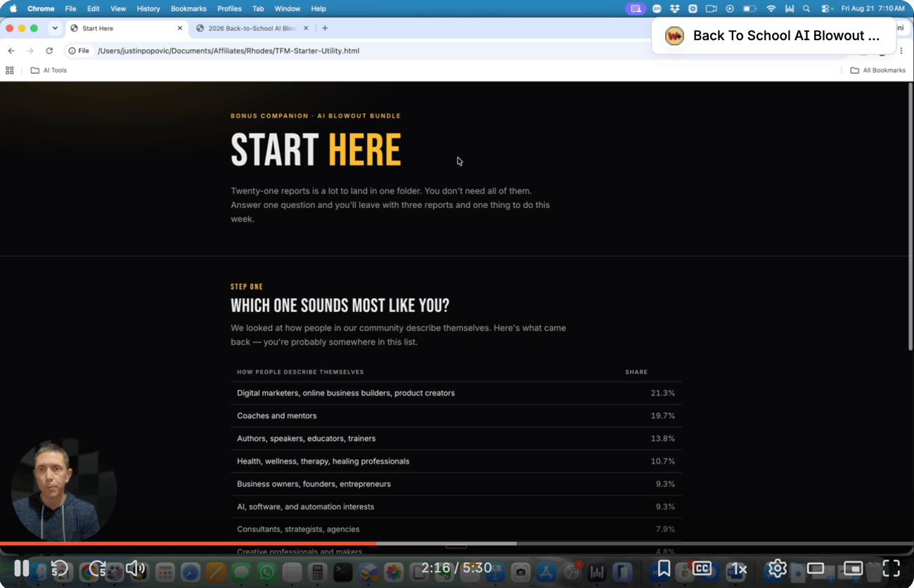The image size is (914, 588).
Task: Rewind the video five seconds
Action: [60, 568]
